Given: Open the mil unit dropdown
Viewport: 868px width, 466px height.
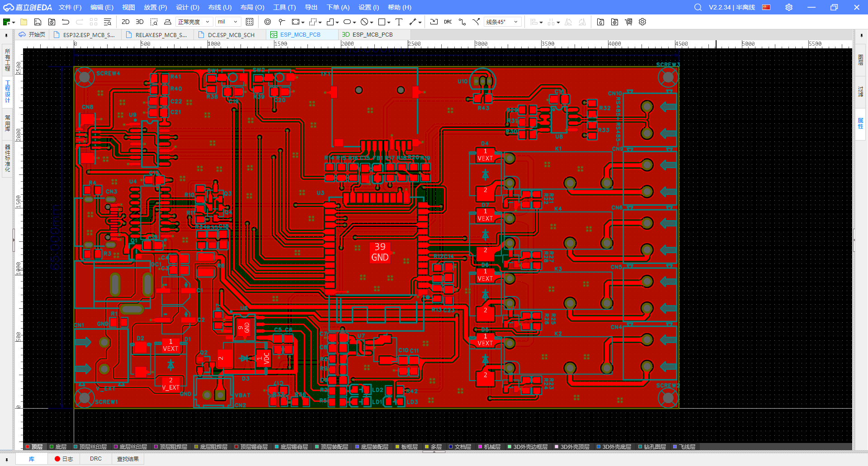Looking at the screenshot, I should (x=227, y=22).
